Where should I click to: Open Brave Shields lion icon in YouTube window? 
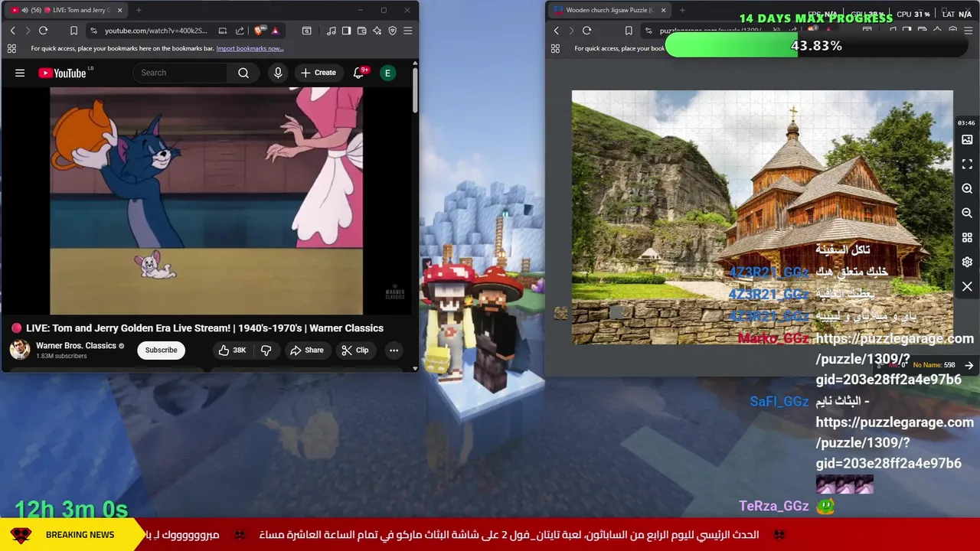pos(260,31)
